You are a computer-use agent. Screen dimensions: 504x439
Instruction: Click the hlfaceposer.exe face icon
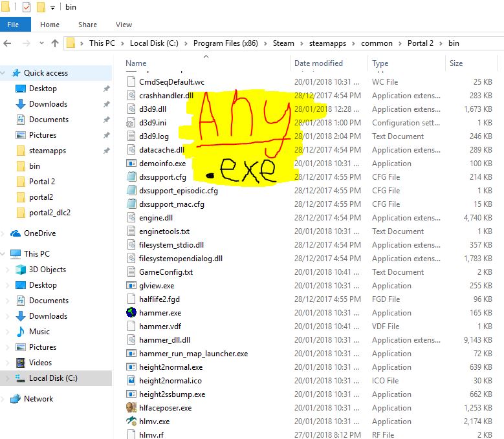click(x=131, y=407)
